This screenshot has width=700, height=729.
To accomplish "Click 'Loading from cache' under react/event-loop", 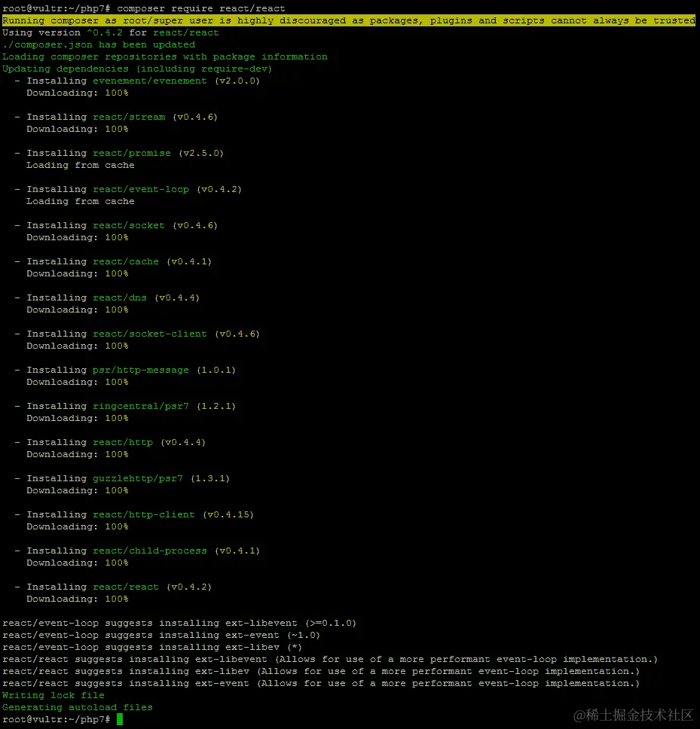I will tap(81, 201).
